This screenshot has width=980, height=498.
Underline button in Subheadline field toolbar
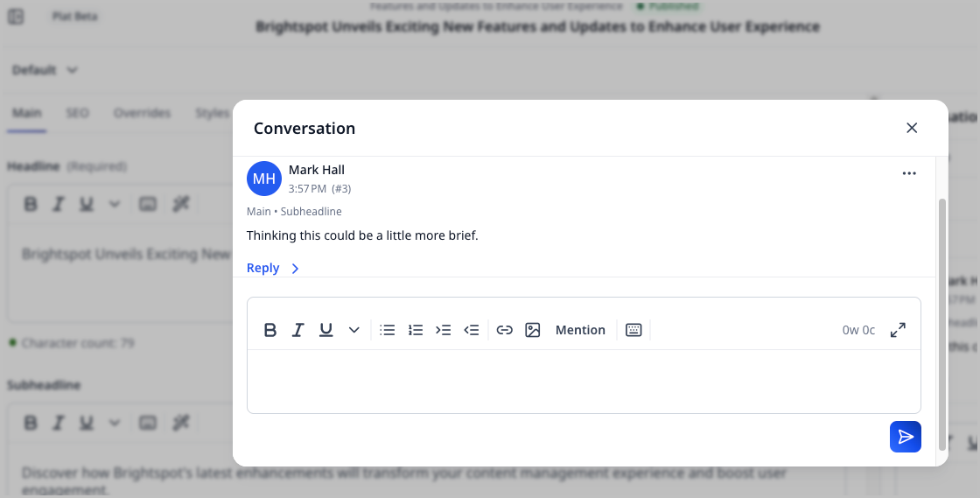click(x=87, y=423)
